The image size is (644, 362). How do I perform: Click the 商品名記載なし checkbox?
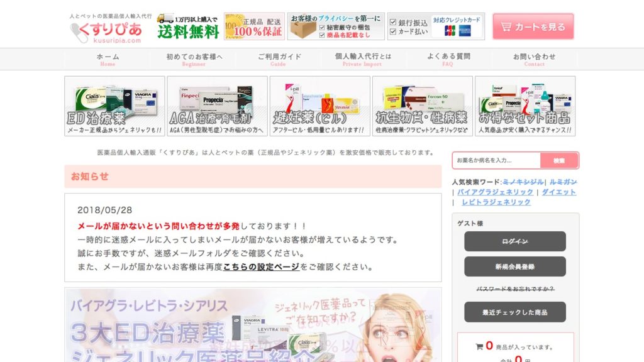tap(322, 35)
